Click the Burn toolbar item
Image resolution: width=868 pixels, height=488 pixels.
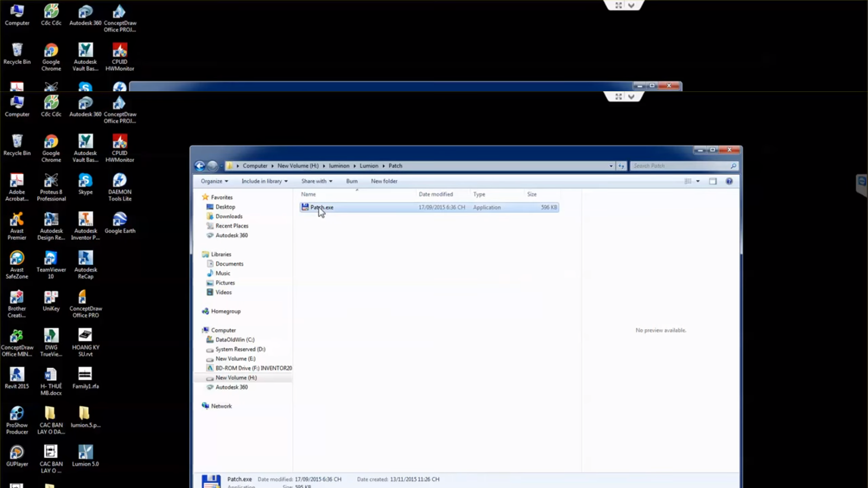click(352, 181)
